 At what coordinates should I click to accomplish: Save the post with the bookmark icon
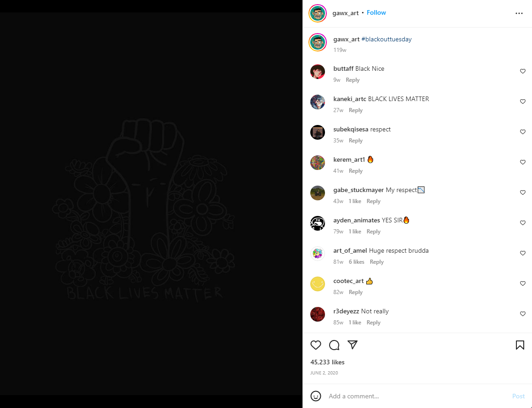(x=520, y=345)
